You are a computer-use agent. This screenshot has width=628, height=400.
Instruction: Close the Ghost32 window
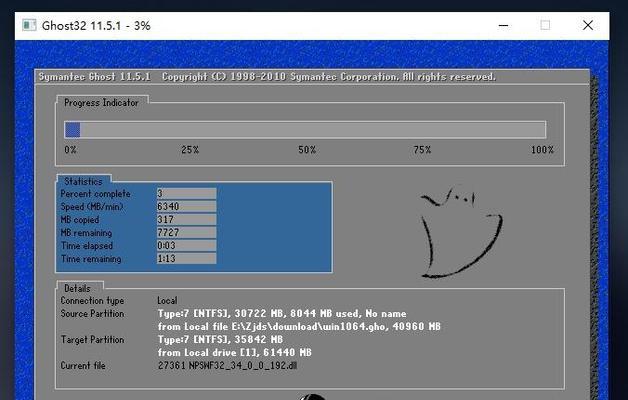click(x=588, y=25)
